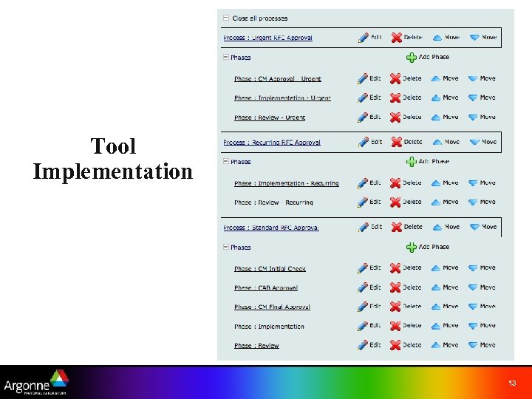Click Delete X for Urgent RFC Approval process
This screenshot has width=532, height=399.
[406, 38]
